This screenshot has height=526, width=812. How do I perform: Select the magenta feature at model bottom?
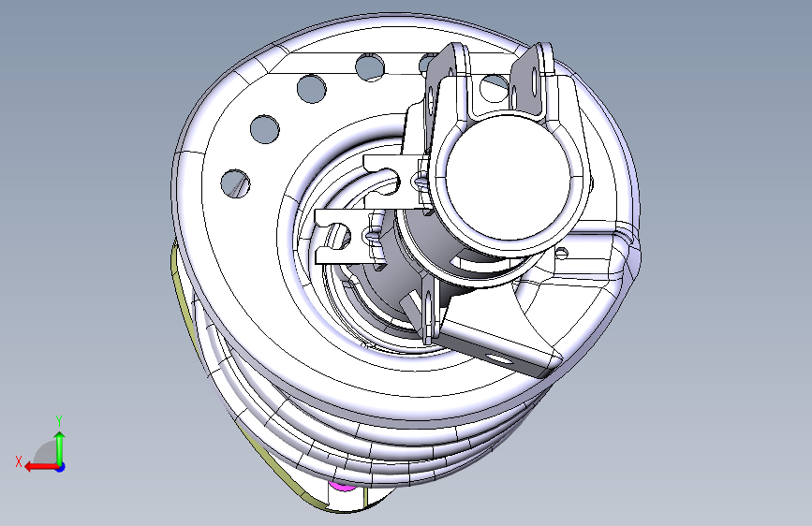342,486
